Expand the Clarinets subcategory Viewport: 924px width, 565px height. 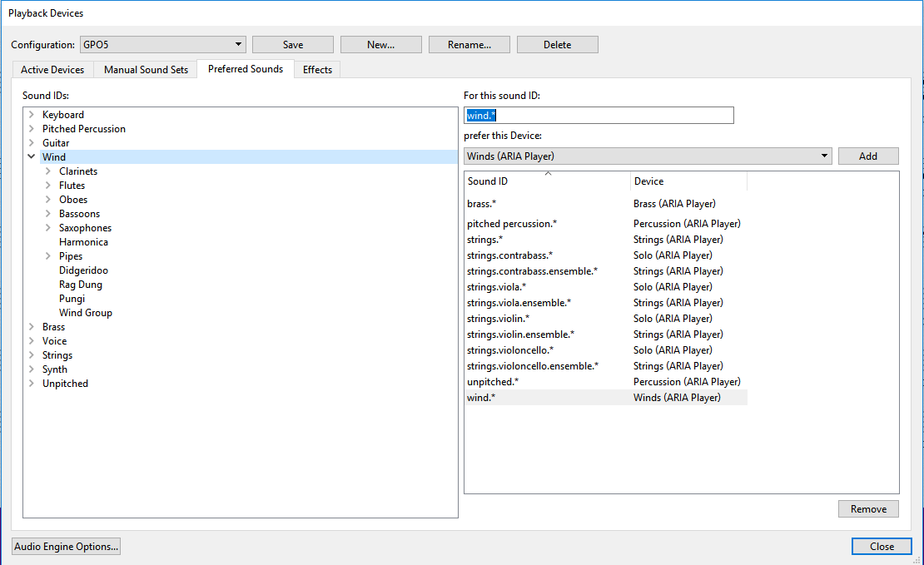coord(47,171)
